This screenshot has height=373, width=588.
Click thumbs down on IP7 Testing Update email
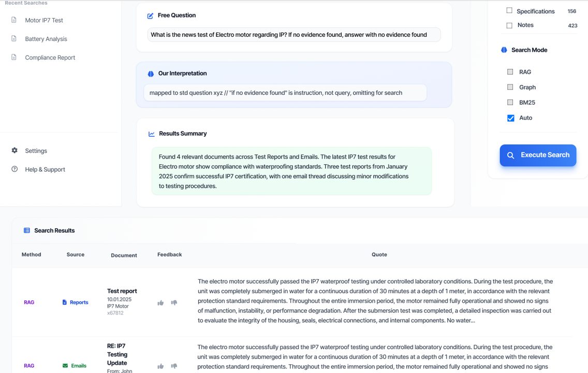[x=174, y=366]
